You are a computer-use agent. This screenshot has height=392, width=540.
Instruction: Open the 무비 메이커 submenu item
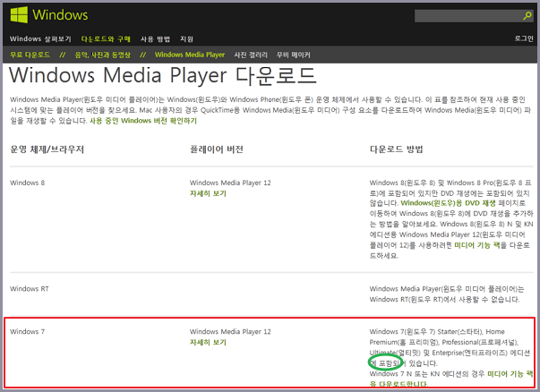point(294,55)
